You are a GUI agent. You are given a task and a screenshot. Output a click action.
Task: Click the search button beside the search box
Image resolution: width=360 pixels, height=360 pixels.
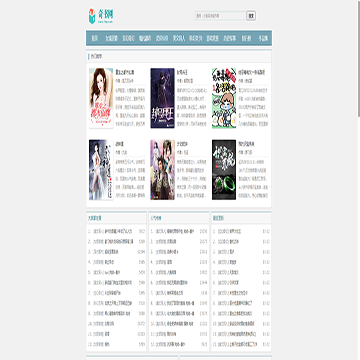pos(251,16)
